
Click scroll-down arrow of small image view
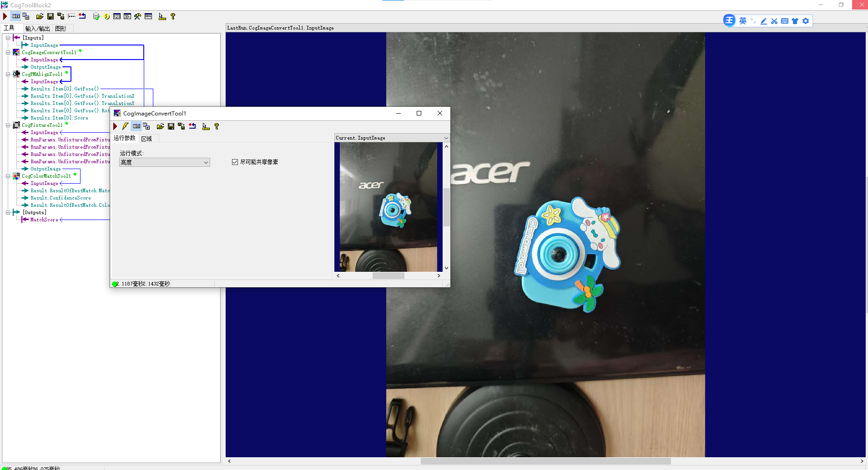446,268
